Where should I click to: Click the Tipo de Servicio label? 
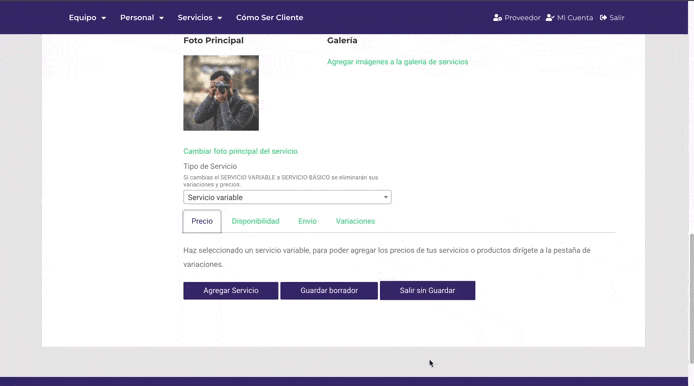210,166
